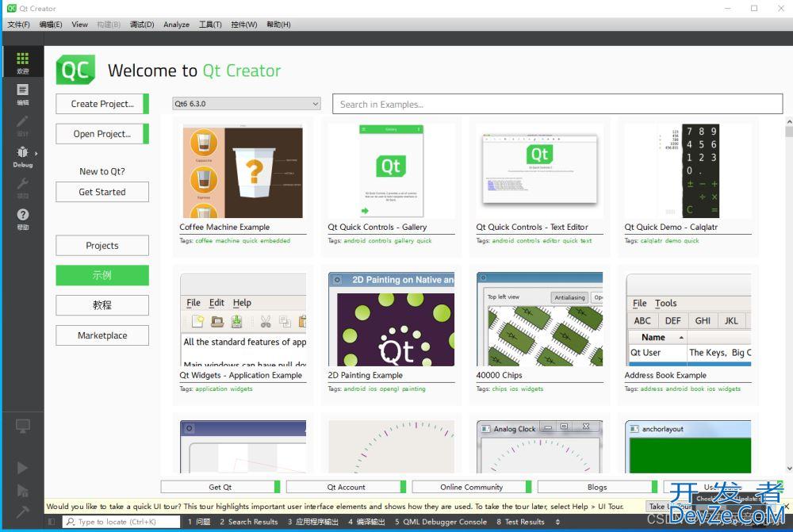Click the Create Project button

[102, 104]
